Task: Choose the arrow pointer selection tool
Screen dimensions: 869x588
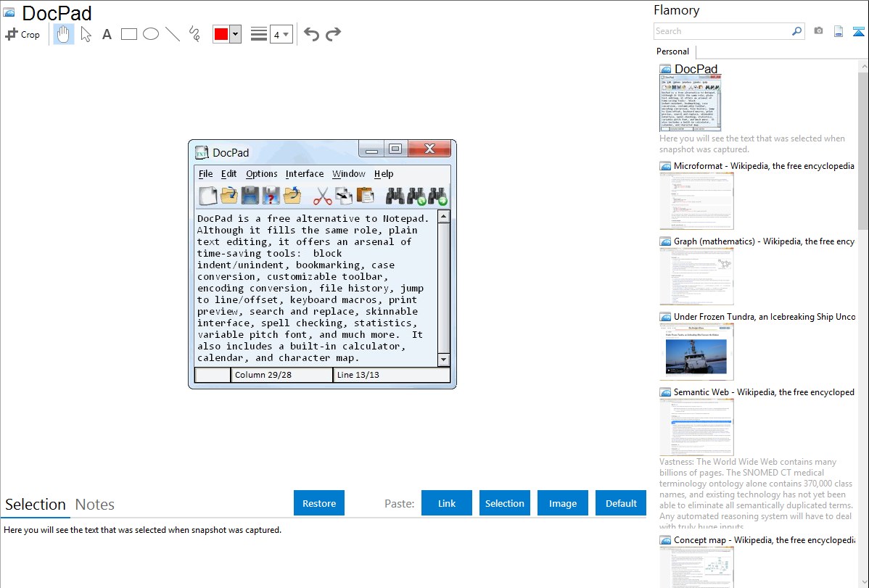Action: pos(86,34)
